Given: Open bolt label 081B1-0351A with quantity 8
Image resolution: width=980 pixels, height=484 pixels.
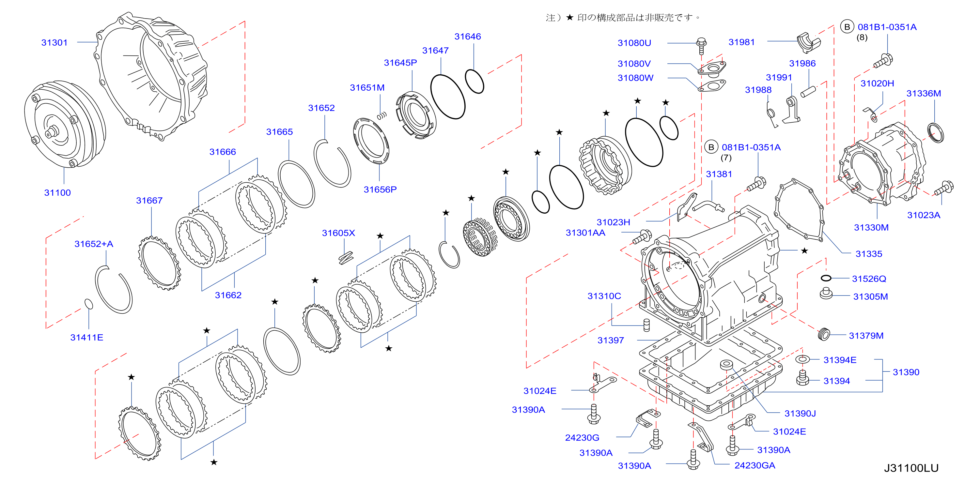Looking at the screenshot, I should [887, 27].
